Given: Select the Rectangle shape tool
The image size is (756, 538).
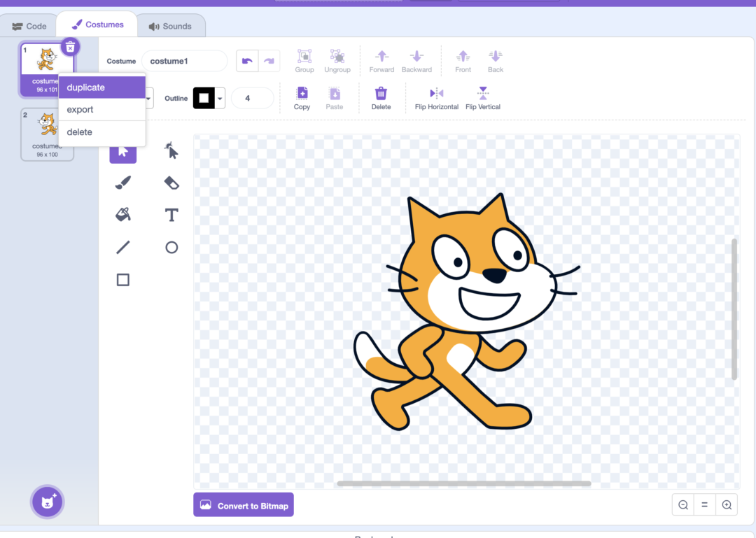Looking at the screenshot, I should (x=122, y=279).
